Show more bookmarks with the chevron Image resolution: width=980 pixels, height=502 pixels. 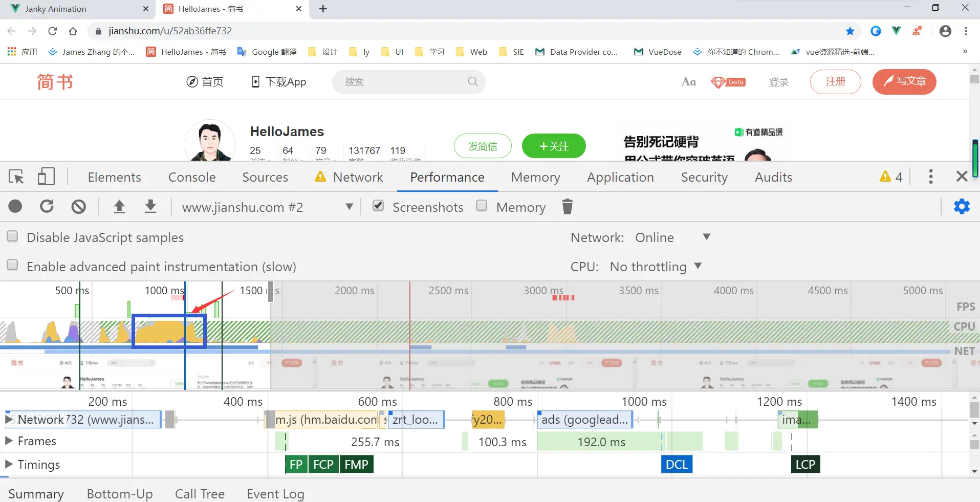965,52
